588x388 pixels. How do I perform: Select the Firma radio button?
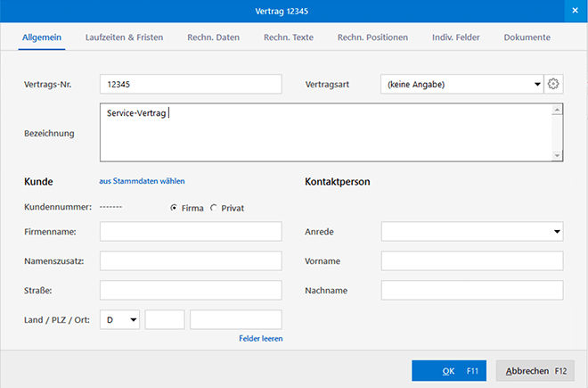click(173, 208)
